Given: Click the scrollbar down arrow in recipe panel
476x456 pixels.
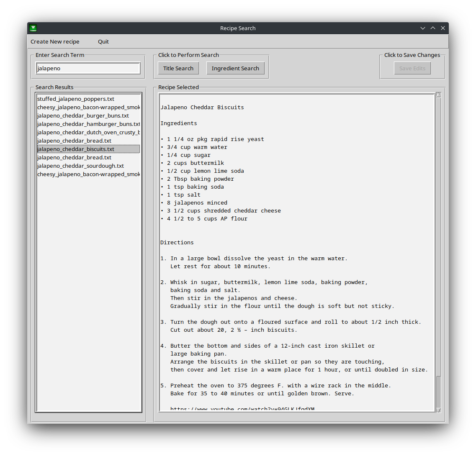Looking at the screenshot, I should (x=439, y=410).
